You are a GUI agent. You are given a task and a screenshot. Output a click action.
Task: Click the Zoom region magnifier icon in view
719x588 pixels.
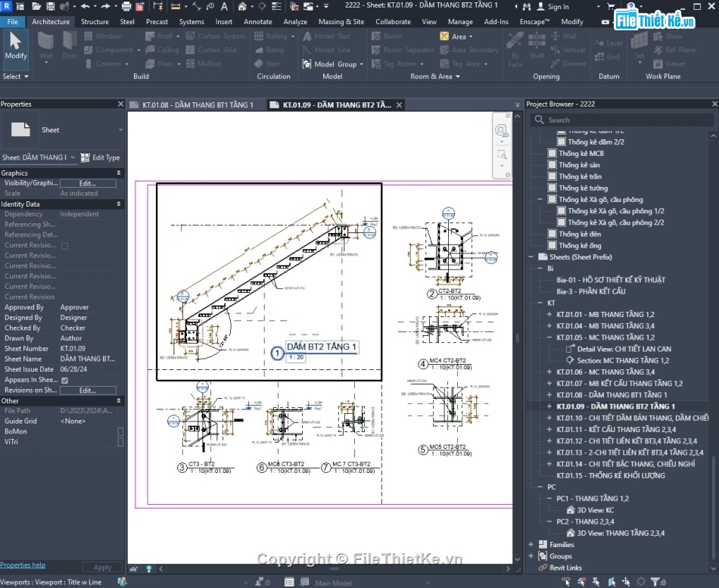[502, 154]
